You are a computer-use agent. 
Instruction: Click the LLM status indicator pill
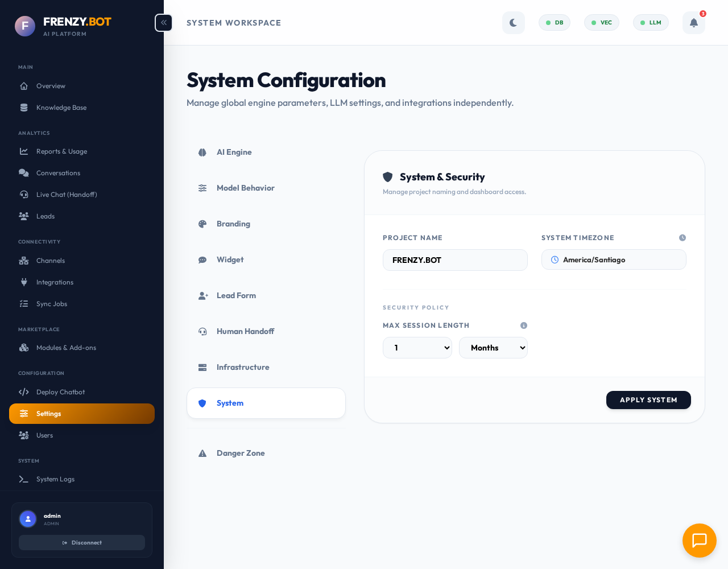(x=651, y=23)
